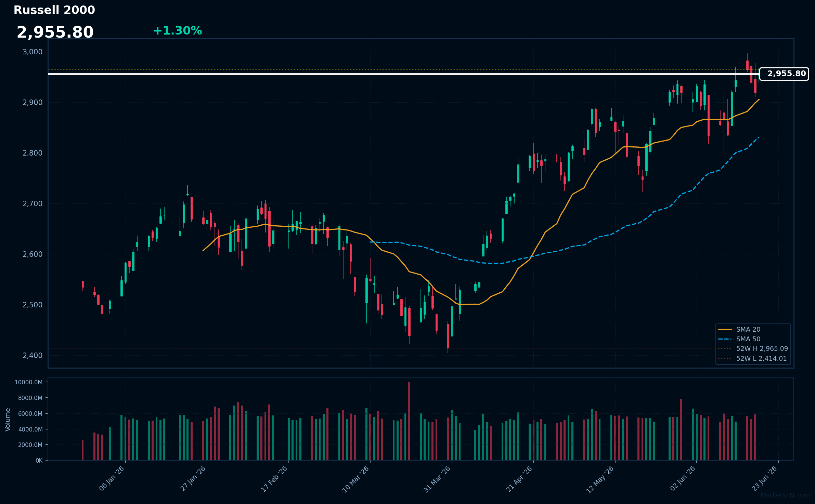Screen dimensions: 815x504
Task: Click the Russell 2000 chart title
Action: pos(54,10)
